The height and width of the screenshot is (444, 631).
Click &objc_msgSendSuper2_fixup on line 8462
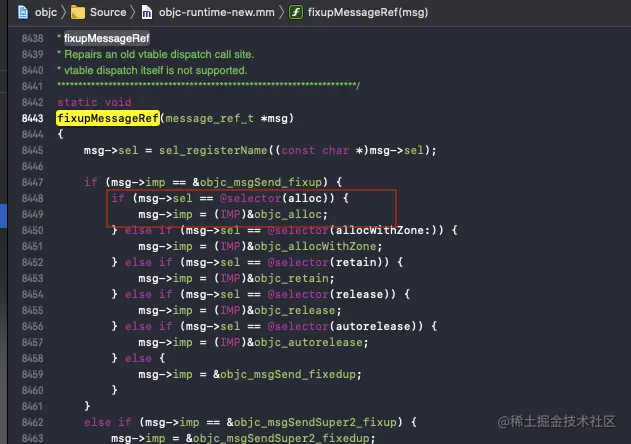311,422
